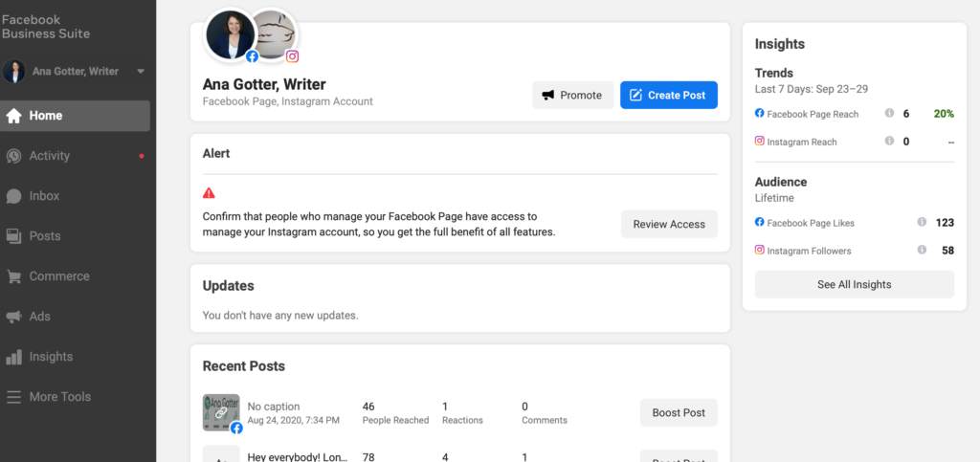Click the Ads megaphone icon in sidebar
The height and width of the screenshot is (462, 980).
pyautogui.click(x=13, y=317)
